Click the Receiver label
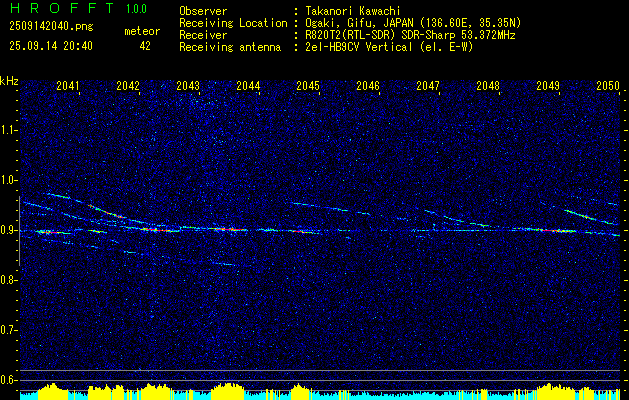The image size is (629, 400). click(203, 35)
